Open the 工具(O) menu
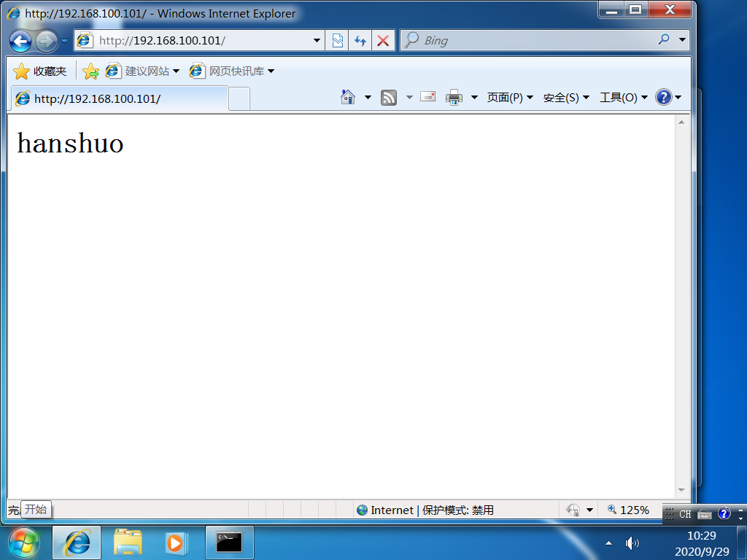The height and width of the screenshot is (560, 747). point(624,98)
